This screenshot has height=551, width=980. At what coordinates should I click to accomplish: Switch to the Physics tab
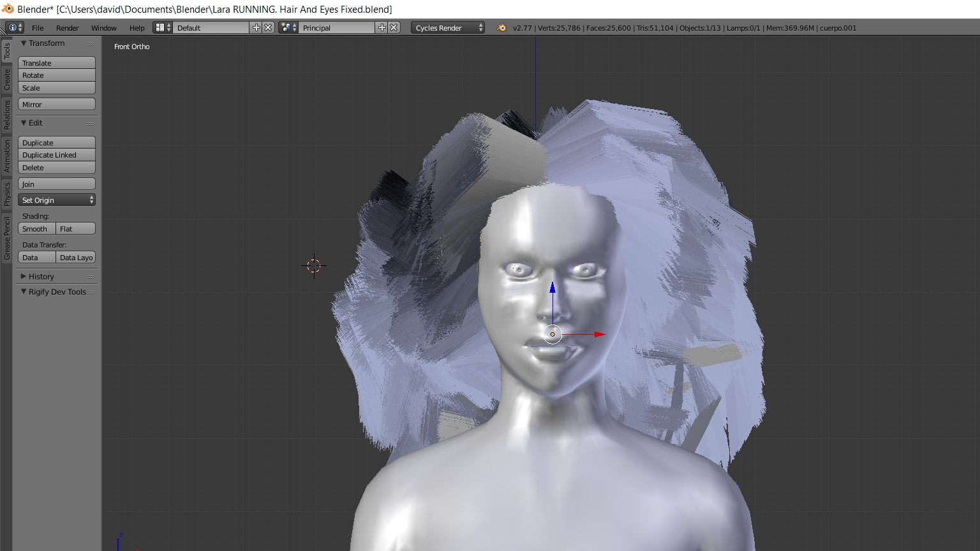7,194
